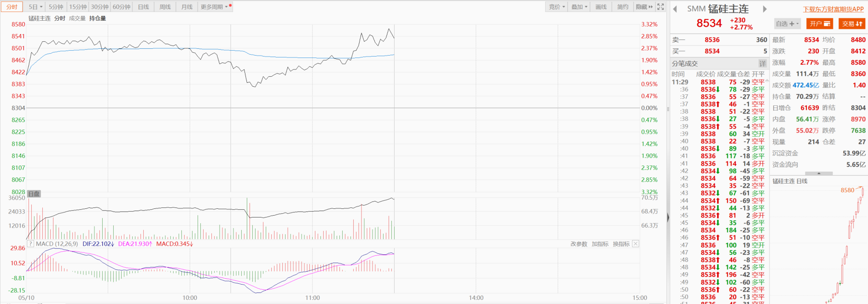Click 加指标 to add indicator
The image size is (868, 304).
600,244
